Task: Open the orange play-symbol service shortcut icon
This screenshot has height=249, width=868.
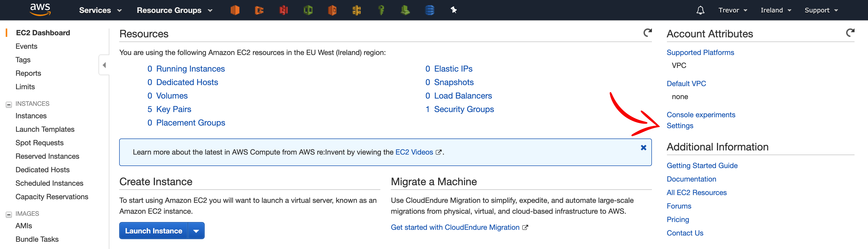Action: pos(332,10)
